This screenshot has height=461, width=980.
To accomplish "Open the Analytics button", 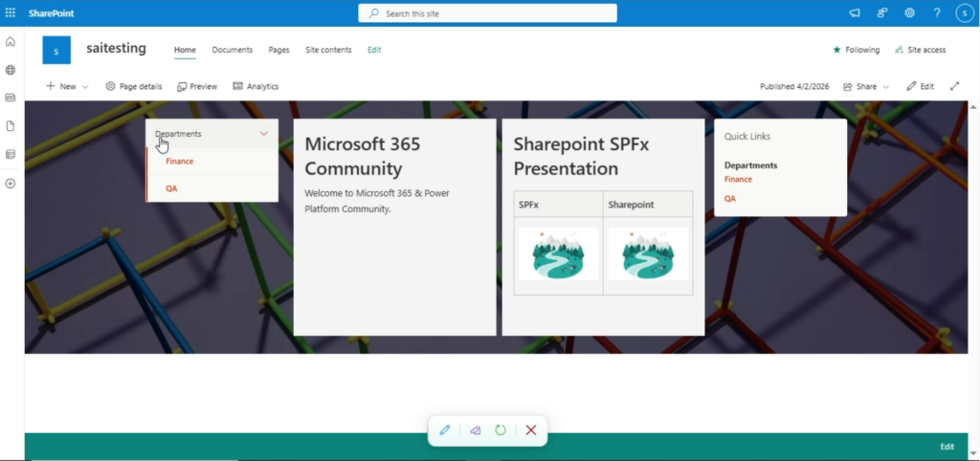I will [256, 86].
